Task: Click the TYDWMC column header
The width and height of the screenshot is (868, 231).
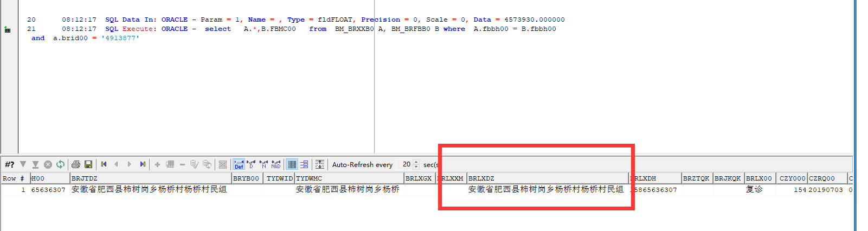Action: click(x=349, y=178)
